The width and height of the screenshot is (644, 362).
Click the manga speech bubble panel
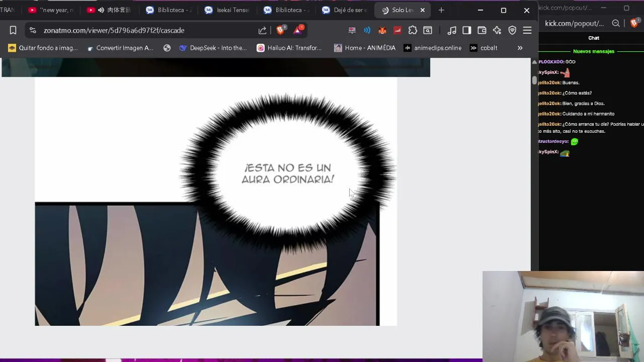pos(288,173)
